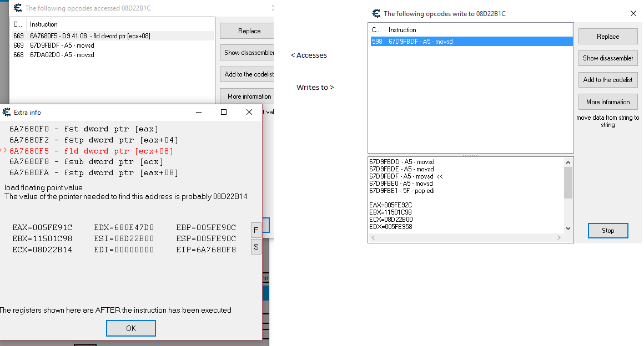Open Show disassembler in the 'write to' window

(608, 58)
